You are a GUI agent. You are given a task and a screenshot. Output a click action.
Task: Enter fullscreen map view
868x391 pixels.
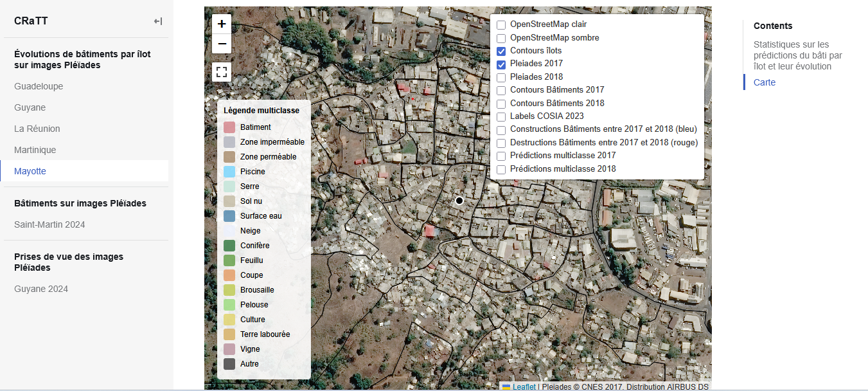tap(222, 72)
